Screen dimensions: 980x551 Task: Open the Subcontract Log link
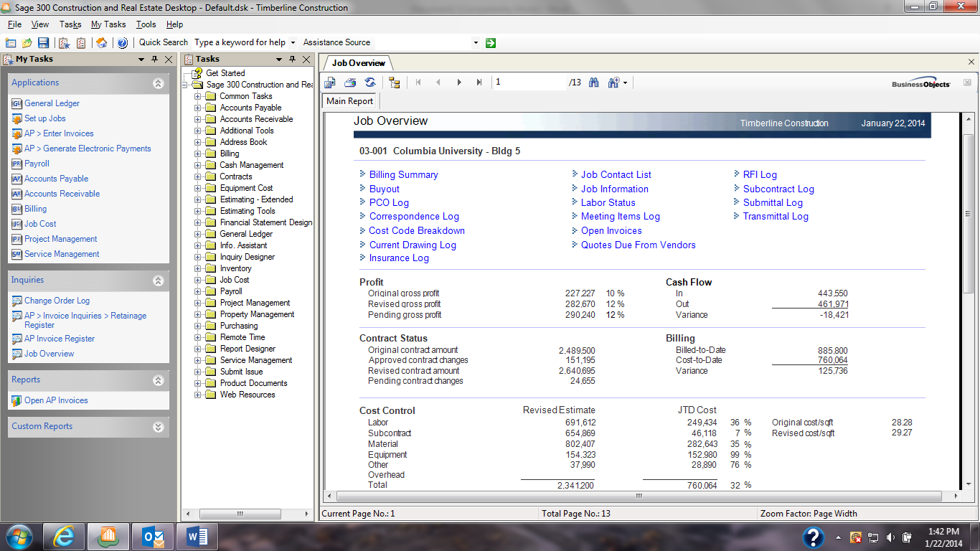[778, 189]
